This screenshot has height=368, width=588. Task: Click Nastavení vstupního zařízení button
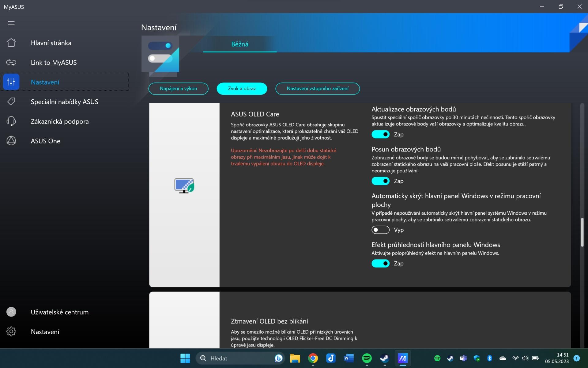[317, 89]
